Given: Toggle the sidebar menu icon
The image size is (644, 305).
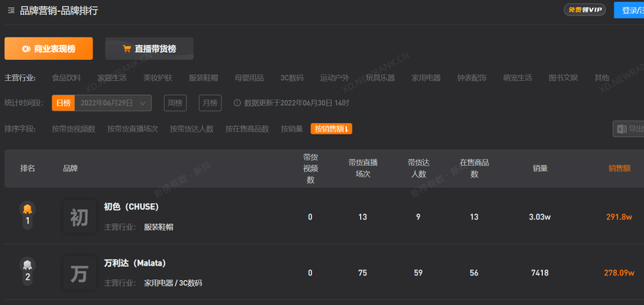Looking at the screenshot, I should click(11, 11).
